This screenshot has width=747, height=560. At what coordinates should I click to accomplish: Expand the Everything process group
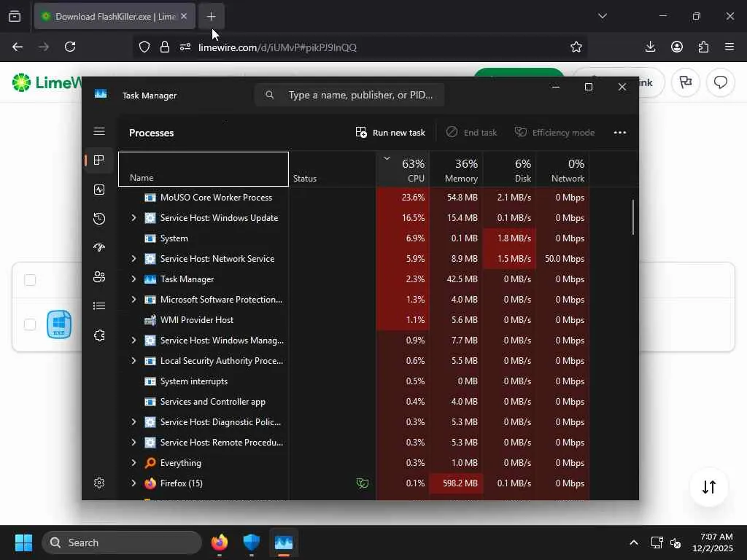pyautogui.click(x=133, y=463)
